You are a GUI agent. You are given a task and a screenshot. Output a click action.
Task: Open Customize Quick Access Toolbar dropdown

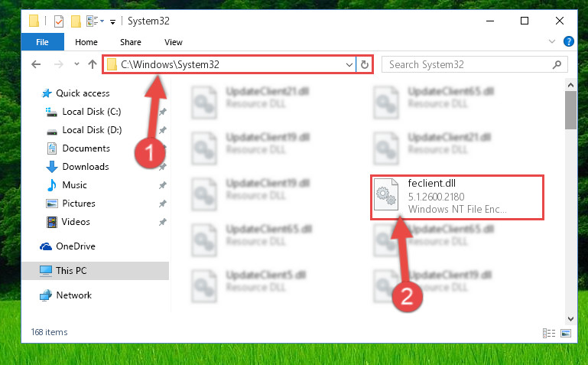(x=112, y=21)
